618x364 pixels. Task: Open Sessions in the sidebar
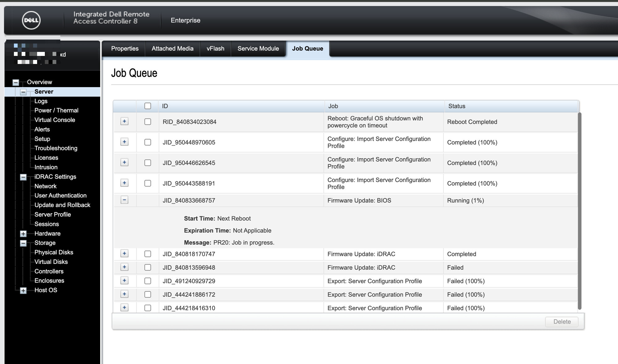[x=47, y=224]
